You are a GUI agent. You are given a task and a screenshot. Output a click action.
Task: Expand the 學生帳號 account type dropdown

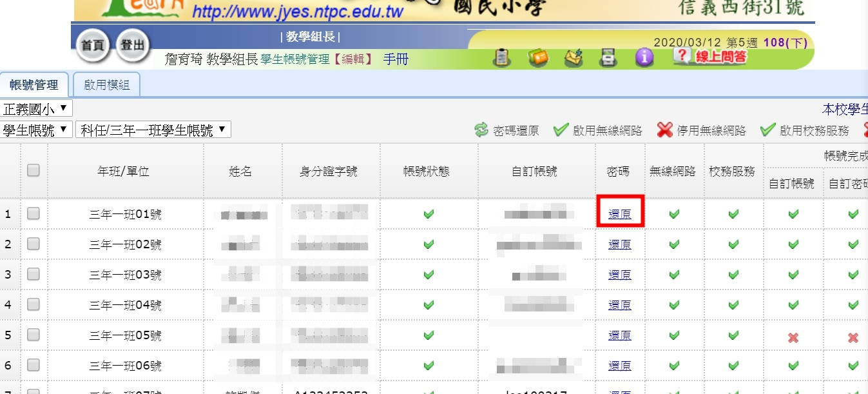click(37, 130)
